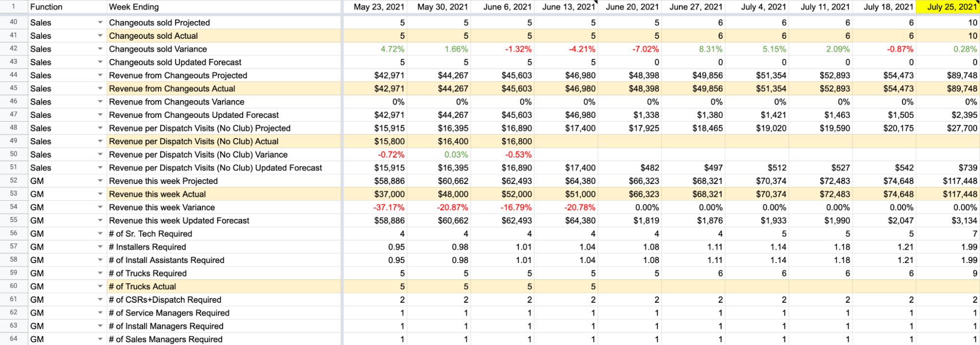The image size is (980, 345).
Task: Click the Week Ending header cell
Action: [x=224, y=7]
